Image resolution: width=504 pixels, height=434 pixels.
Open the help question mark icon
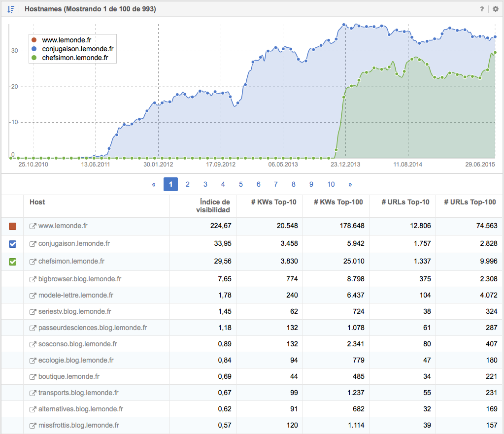point(482,9)
